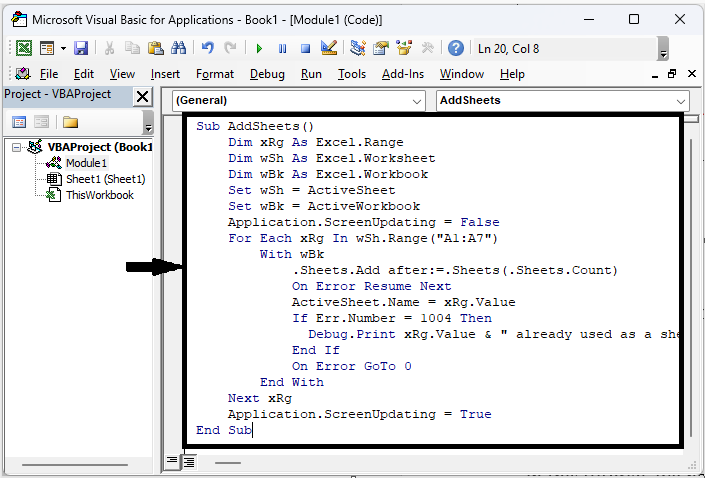Viewport: 705px width, 478px height.
Task: Open Insert object dropdown arrow
Action: (63, 49)
